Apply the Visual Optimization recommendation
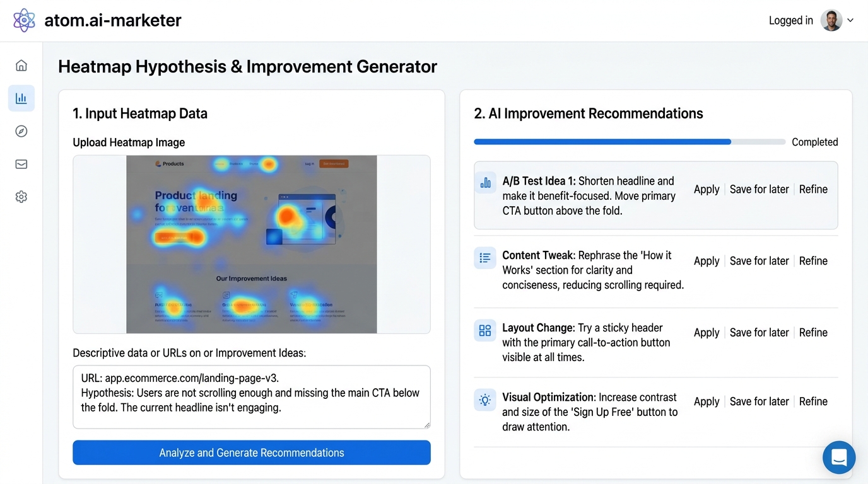This screenshot has height=484, width=868. [707, 401]
